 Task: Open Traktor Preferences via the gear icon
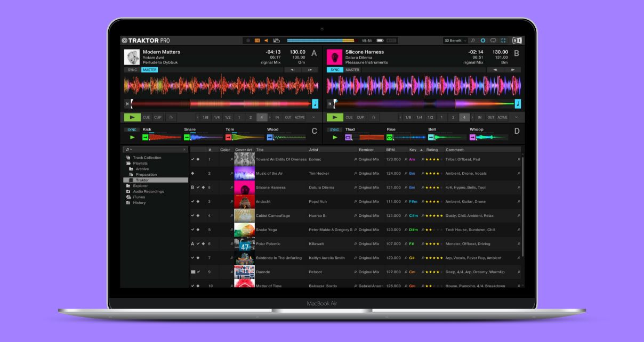(483, 39)
